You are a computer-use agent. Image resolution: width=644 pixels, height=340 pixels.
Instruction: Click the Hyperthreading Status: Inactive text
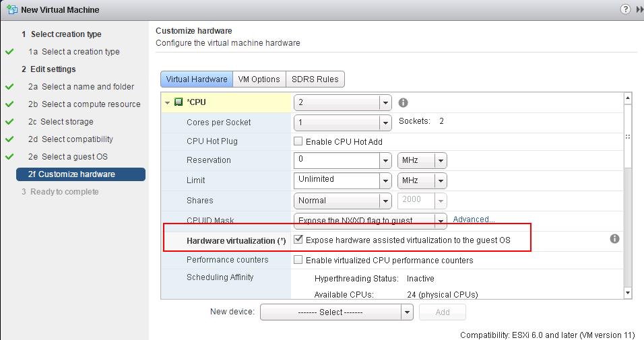coord(374,279)
